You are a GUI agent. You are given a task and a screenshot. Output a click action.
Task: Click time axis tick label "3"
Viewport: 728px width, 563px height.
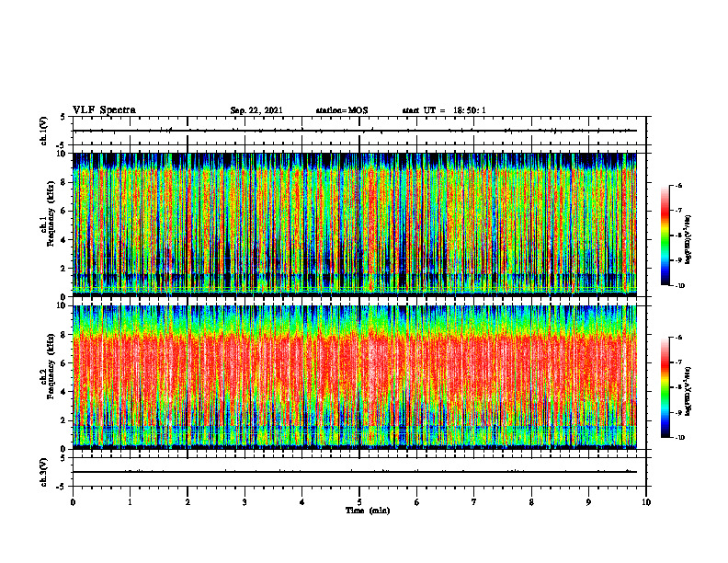245,502
